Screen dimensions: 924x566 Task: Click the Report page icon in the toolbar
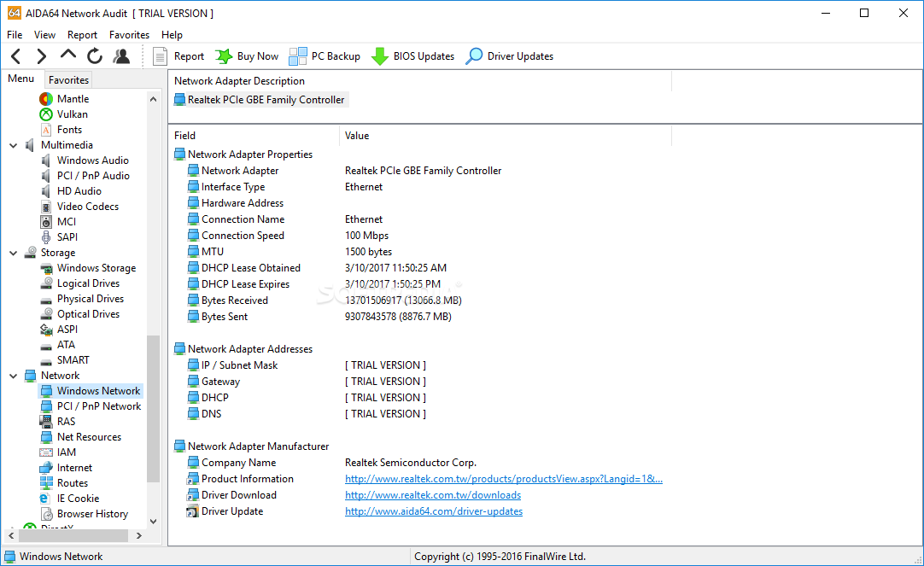160,56
